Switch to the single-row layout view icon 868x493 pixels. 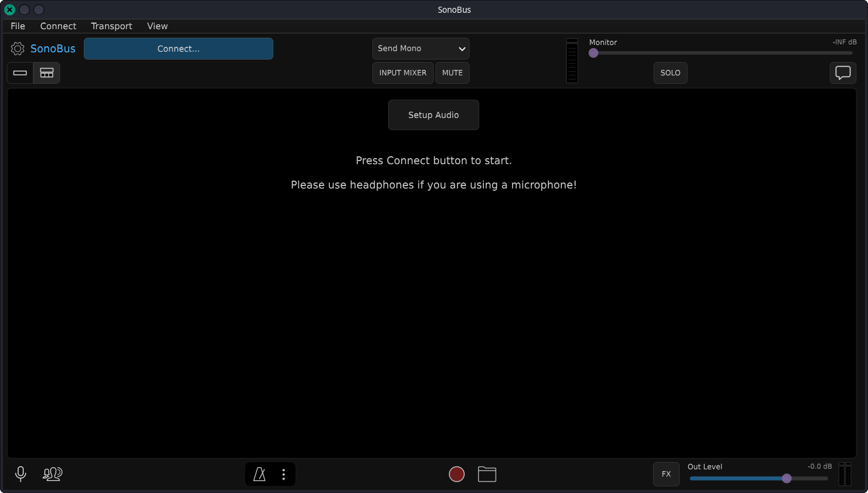point(20,73)
